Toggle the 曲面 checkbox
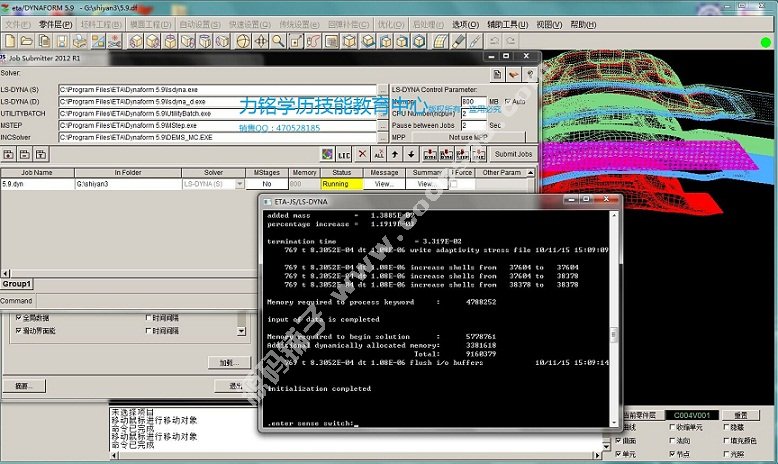Viewport: 778px width, 464px height. [x=618, y=440]
